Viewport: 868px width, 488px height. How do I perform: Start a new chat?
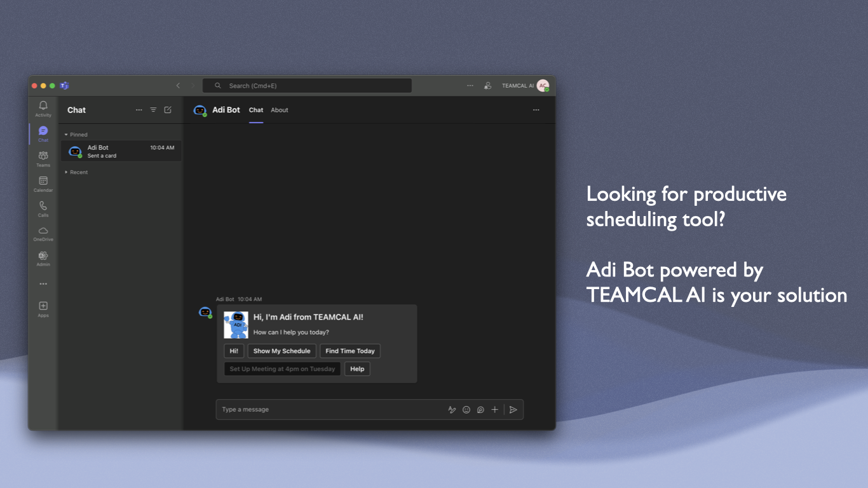168,110
